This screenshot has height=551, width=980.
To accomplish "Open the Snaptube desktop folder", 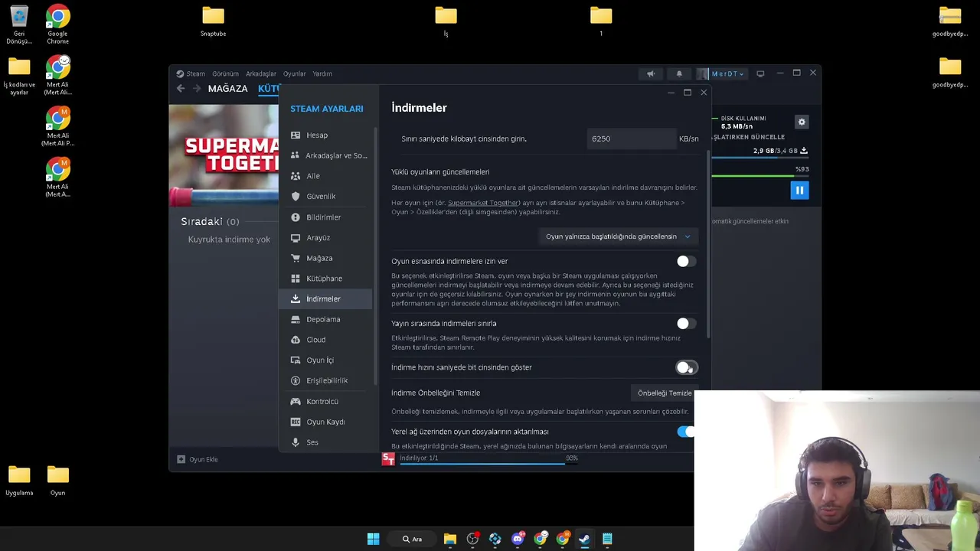I will pos(213,21).
